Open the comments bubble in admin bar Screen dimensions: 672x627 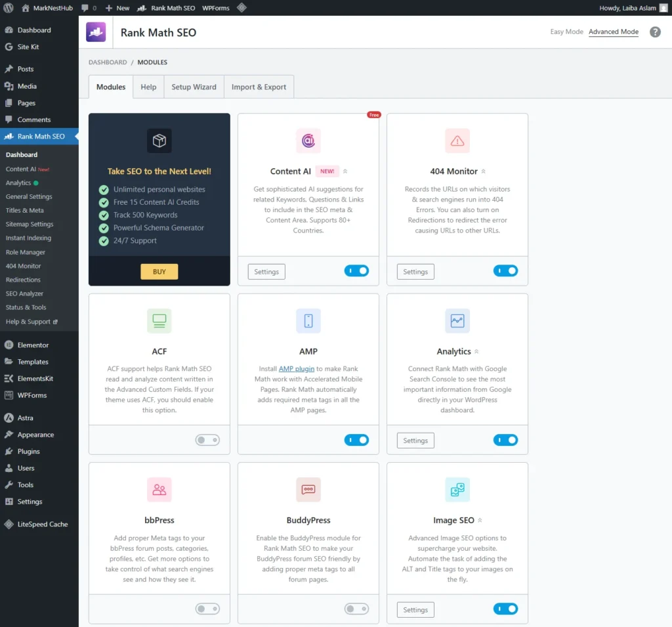(x=85, y=8)
